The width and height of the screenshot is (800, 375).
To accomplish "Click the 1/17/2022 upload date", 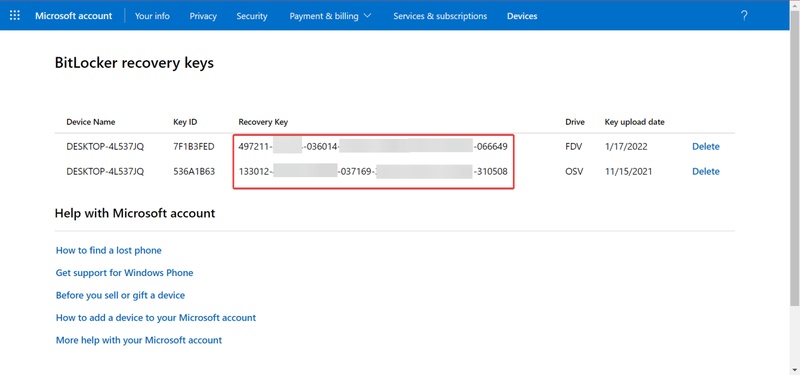I will (x=626, y=147).
